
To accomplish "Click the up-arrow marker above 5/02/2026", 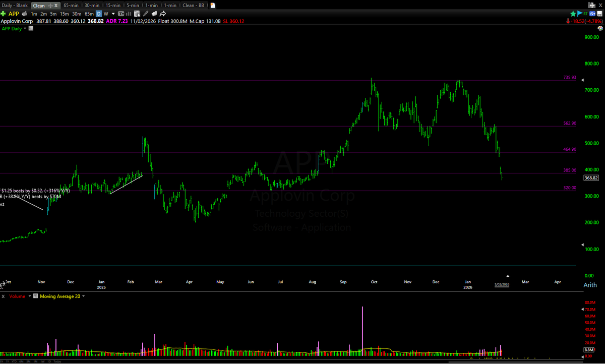I will [508, 276].
